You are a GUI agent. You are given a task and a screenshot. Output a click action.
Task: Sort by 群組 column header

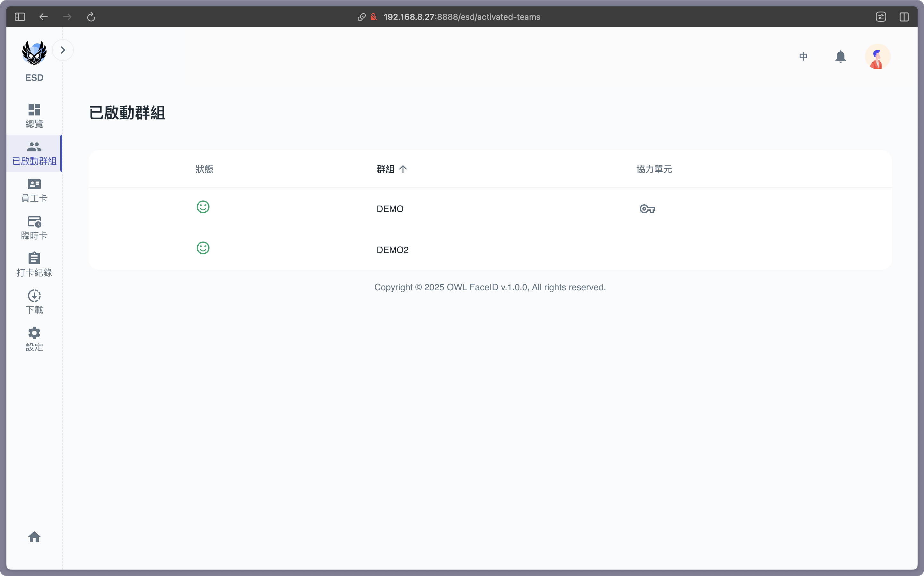[386, 169]
